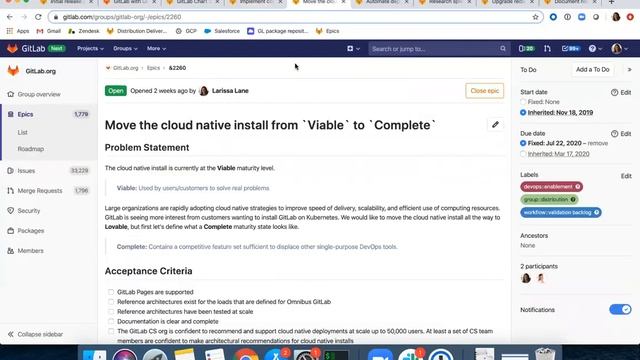This screenshot has width=640, height=360.
Task: Open the Projects dropdown menu
Action: (x=90, y=49)
